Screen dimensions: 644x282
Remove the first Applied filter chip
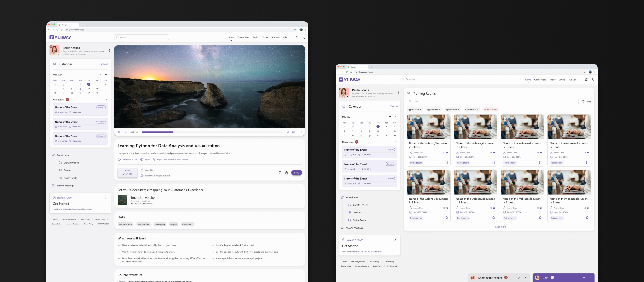tap(420, 110)
